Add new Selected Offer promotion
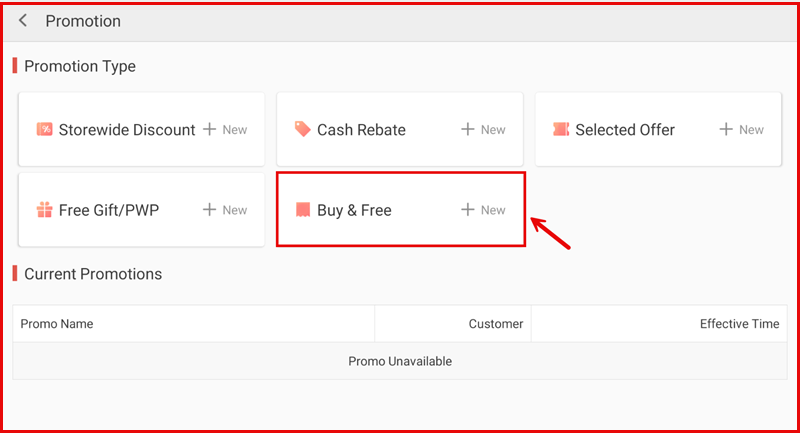800x433 pixels. click(x=741, y=130)
